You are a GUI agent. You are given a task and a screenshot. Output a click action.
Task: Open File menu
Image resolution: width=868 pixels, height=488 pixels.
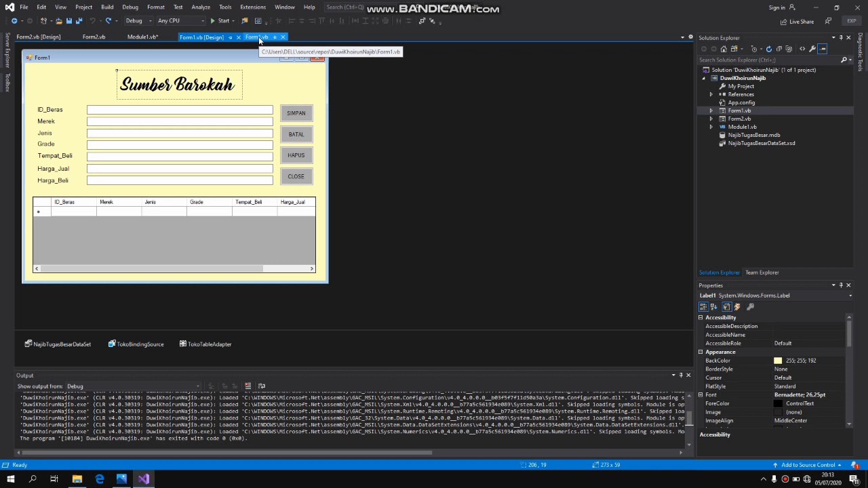[x=24, y=7]
